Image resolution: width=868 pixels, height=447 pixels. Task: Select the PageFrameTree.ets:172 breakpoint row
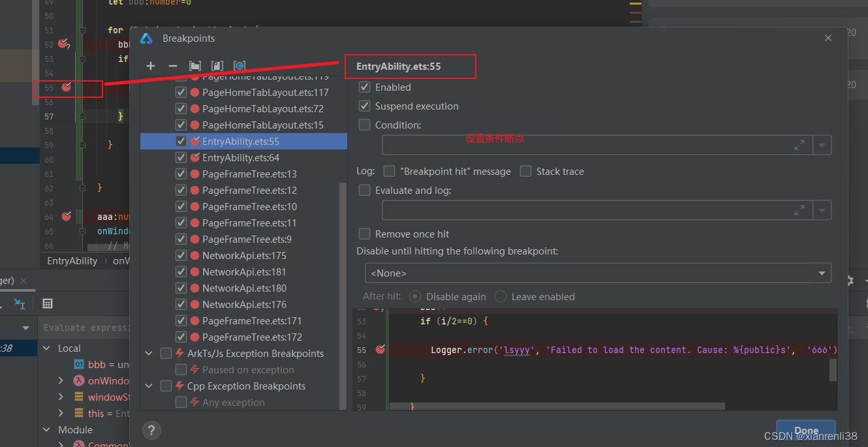pos(243,337)
